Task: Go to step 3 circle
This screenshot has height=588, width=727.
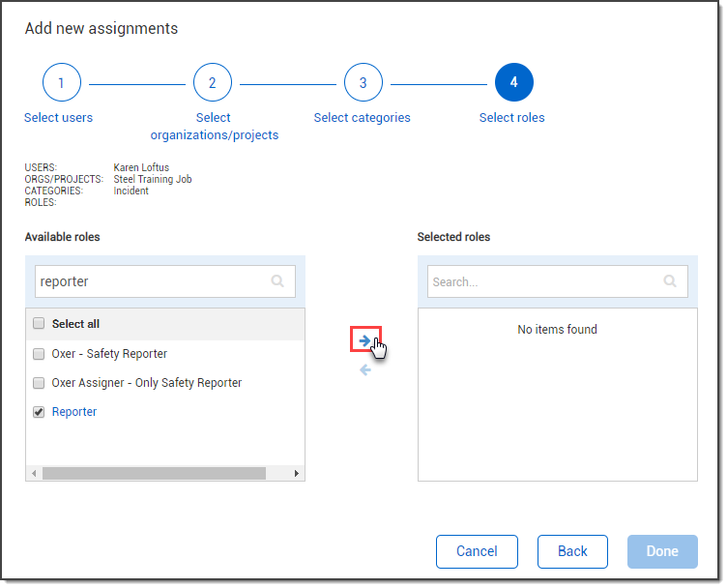Action: pyautogui.click(x=363, y=83)
